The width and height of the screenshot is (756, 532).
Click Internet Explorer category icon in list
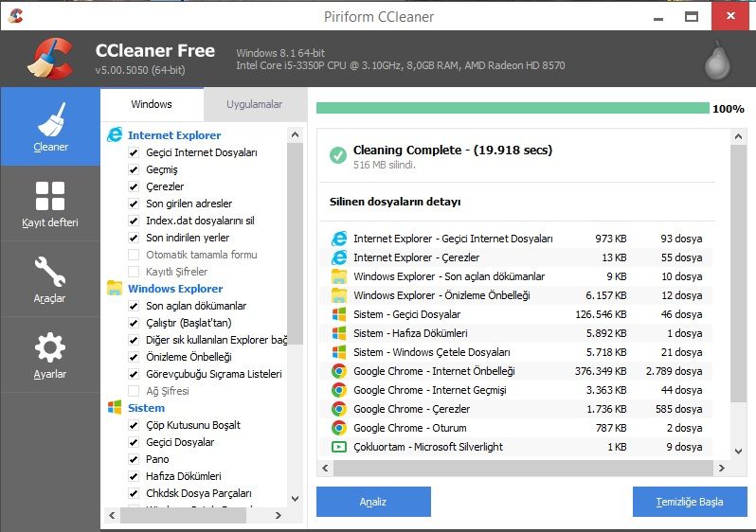coord(115,134)
